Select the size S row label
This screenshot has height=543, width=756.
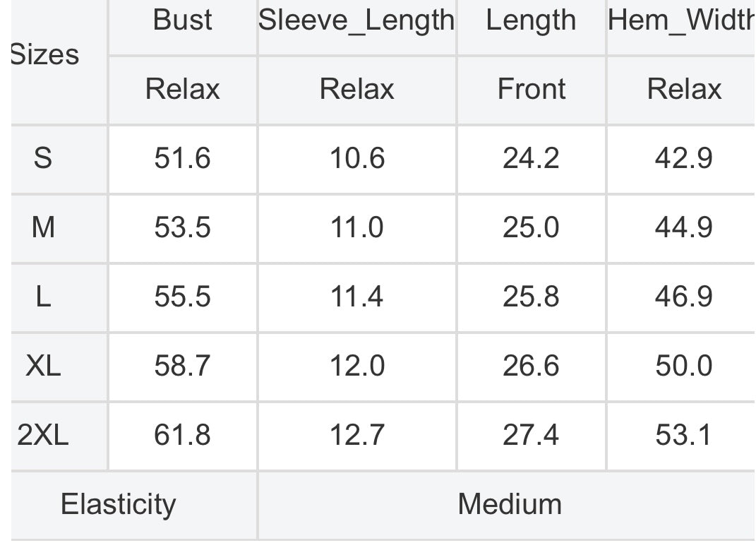point(59,159)
